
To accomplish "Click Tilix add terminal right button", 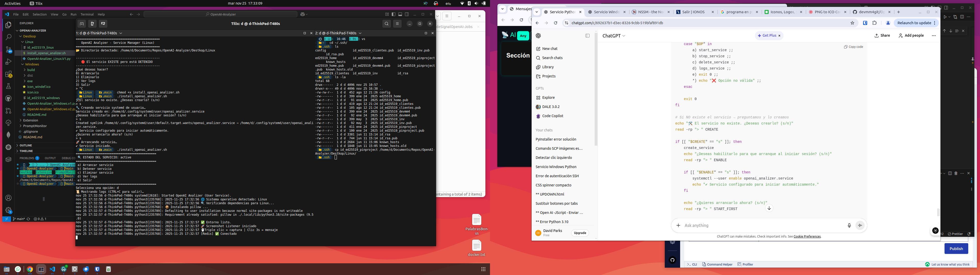I will [92, 23].
